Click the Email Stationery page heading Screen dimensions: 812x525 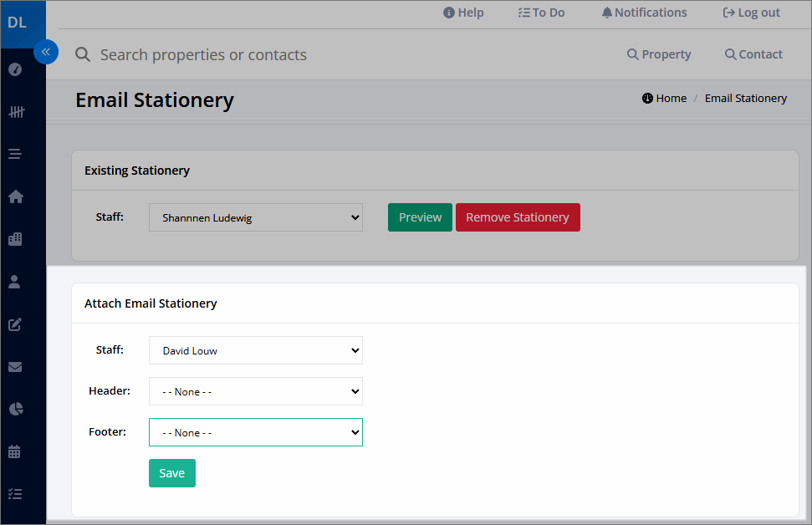[155, 100]
